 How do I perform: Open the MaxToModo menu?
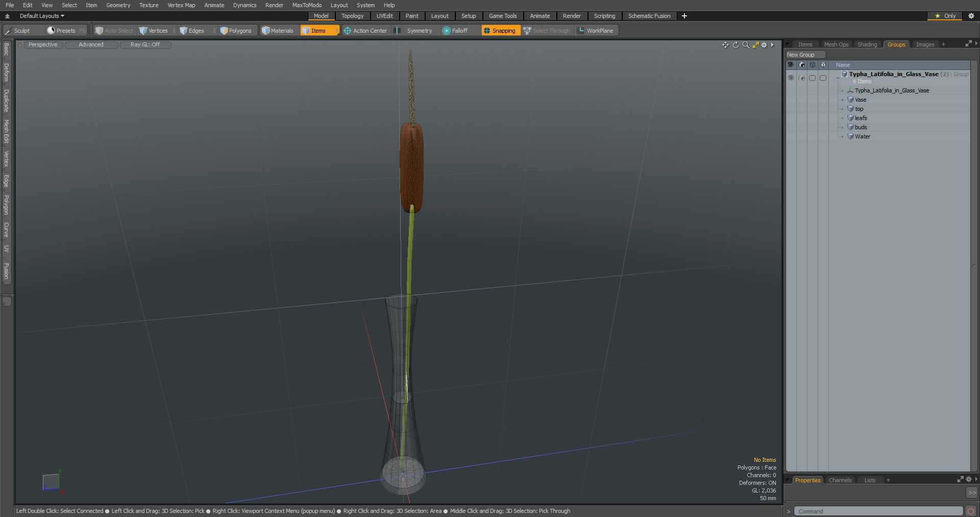[x=307, y=5]
